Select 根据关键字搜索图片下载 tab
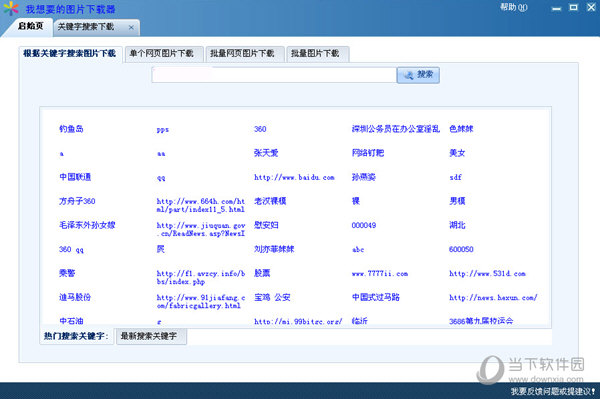The image size is (600, 399). click(x=70, y=54)
